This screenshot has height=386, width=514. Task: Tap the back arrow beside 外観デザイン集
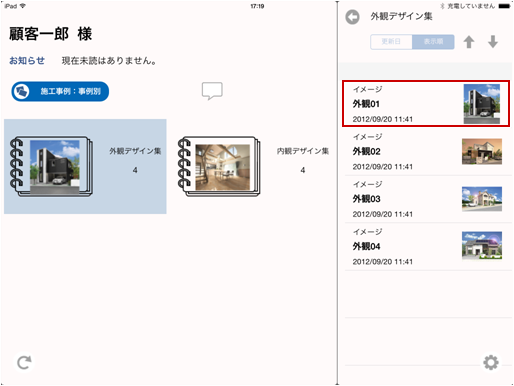(352, 17)
